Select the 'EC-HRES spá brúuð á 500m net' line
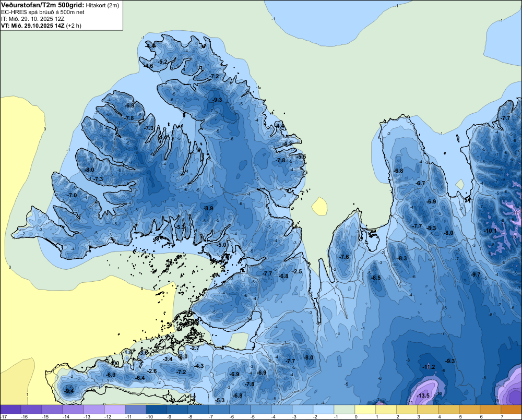Viewport: 522px width, 420px height. point(43,13)
